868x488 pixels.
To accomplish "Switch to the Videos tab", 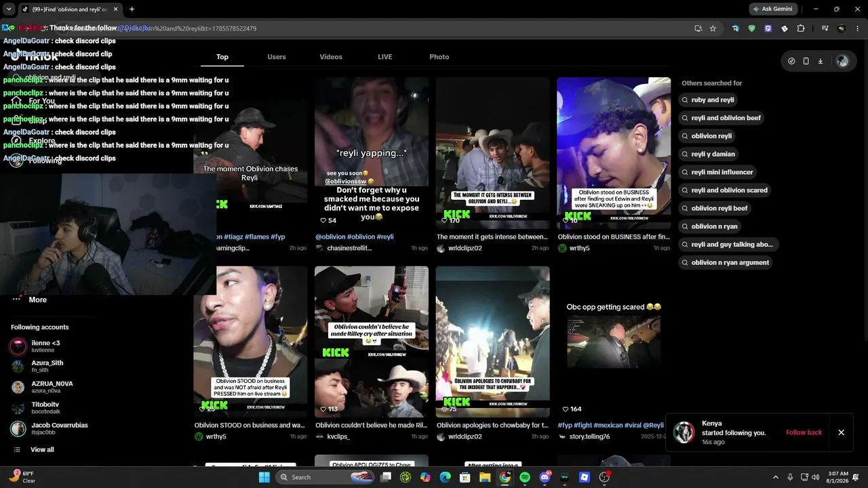I will pos(331,57).
